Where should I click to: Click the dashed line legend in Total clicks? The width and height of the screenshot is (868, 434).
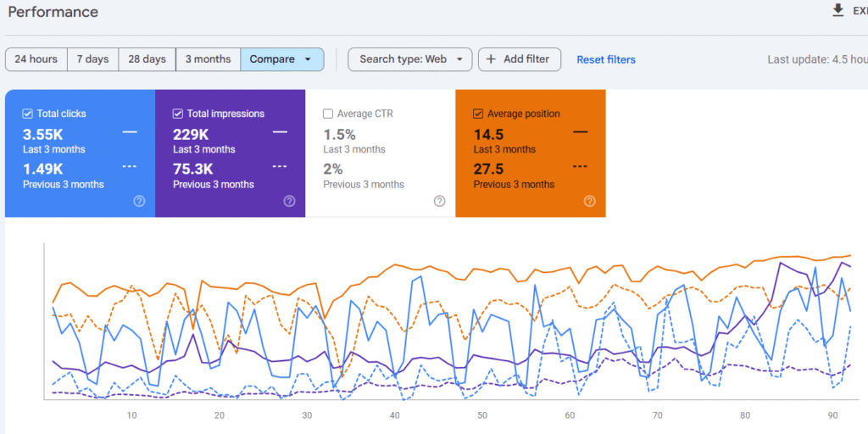click(130, 167)
